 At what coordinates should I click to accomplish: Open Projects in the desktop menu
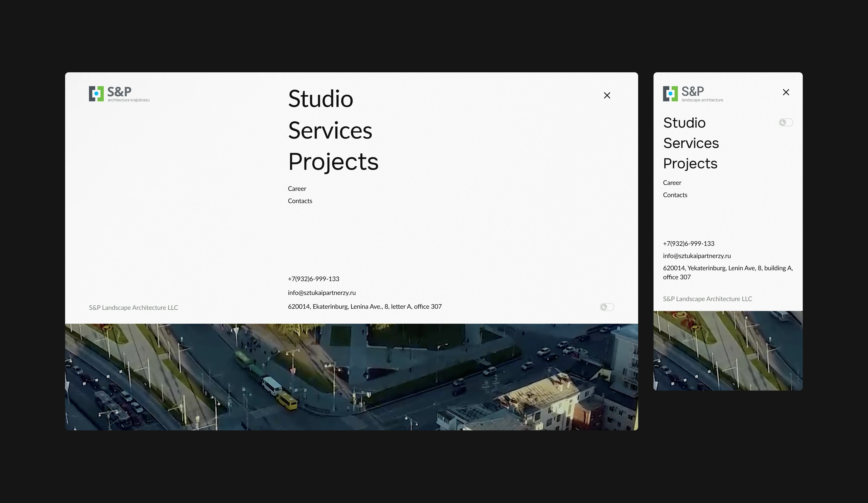tap(333, 162)
